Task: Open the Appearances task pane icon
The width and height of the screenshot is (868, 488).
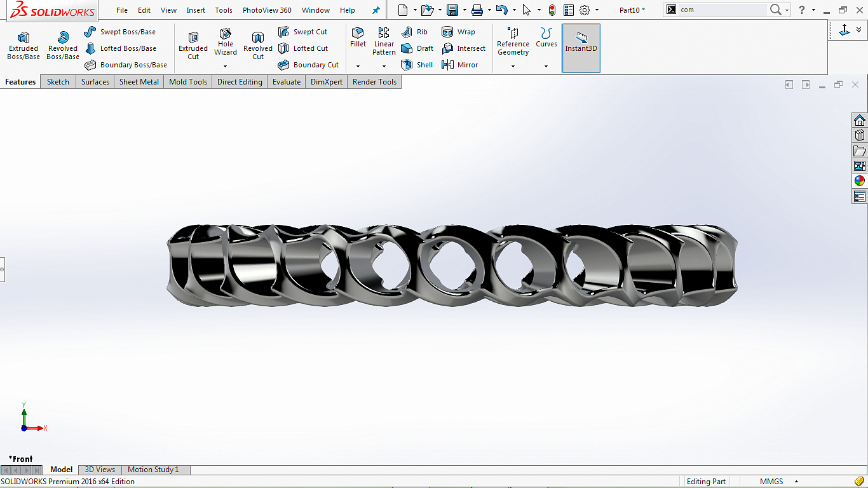Action: point(860,181)
